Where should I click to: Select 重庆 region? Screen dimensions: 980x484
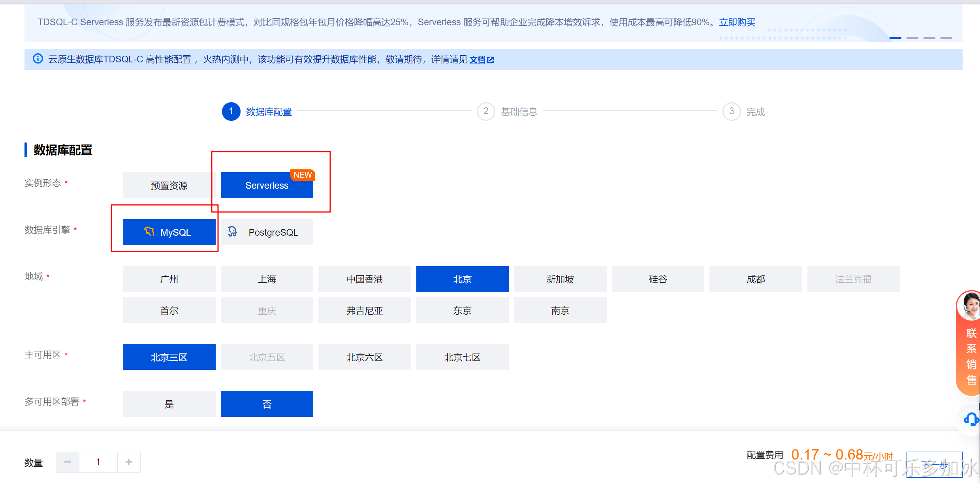267,310
